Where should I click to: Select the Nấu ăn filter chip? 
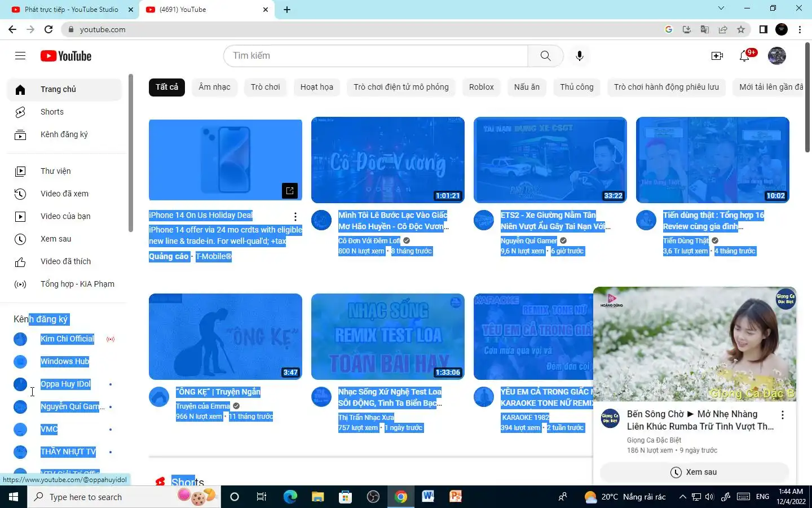[x=527, y=87]
